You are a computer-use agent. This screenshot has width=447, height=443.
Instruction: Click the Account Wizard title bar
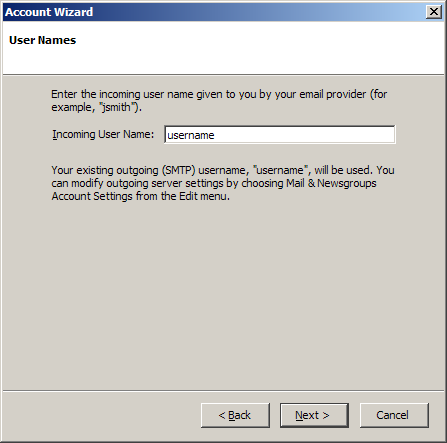click(x=213, y=12)
